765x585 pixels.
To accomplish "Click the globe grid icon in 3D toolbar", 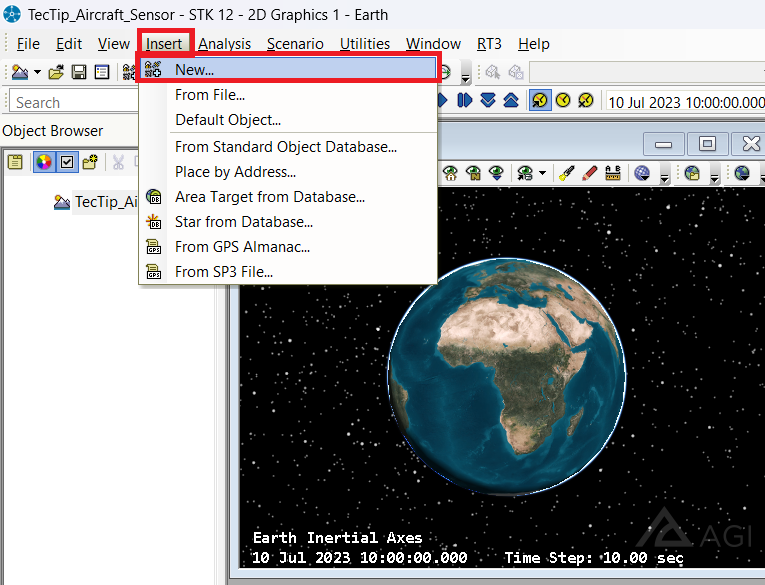I will (642, 173).
